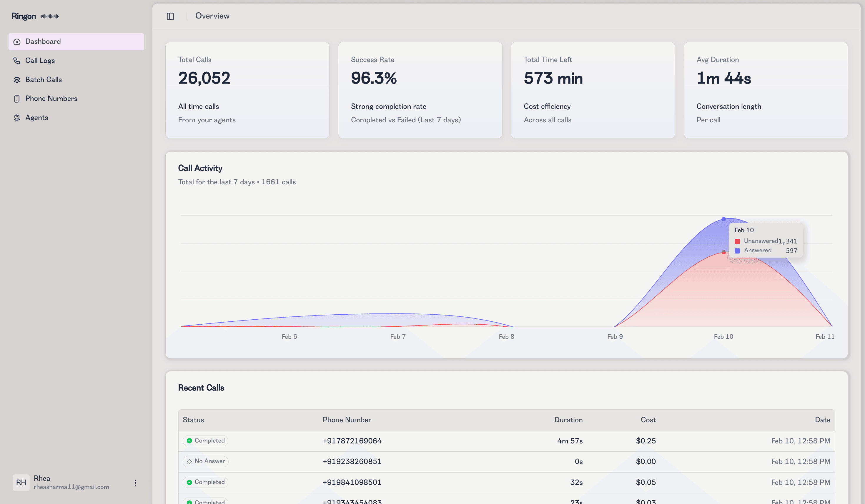Click the Overview header tab
The image size is (865, 504).
212,16
